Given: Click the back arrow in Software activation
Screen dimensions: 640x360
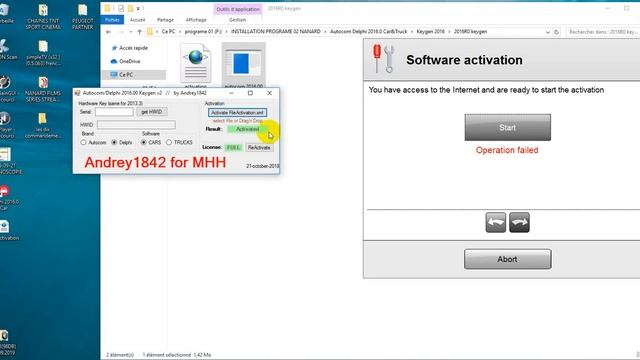Looking at the screenshot, I should 496,222.
